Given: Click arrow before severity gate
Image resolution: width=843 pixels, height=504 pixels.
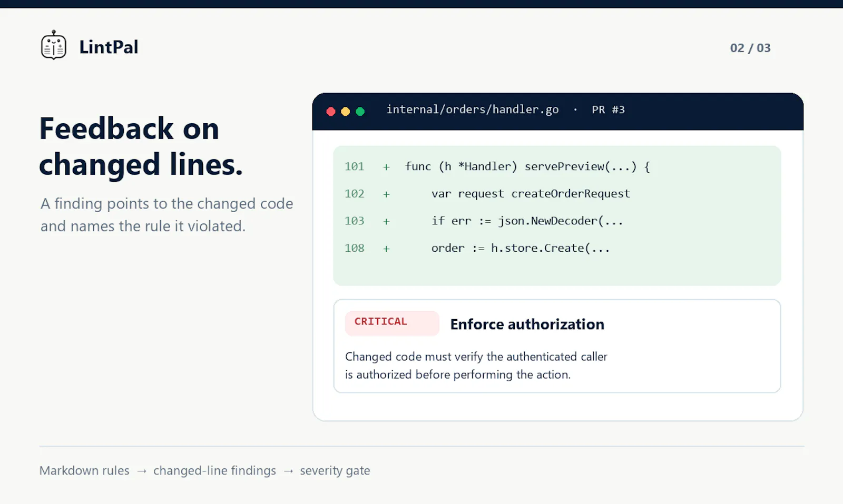Looking at the screenshot, I should click(288, 471).
